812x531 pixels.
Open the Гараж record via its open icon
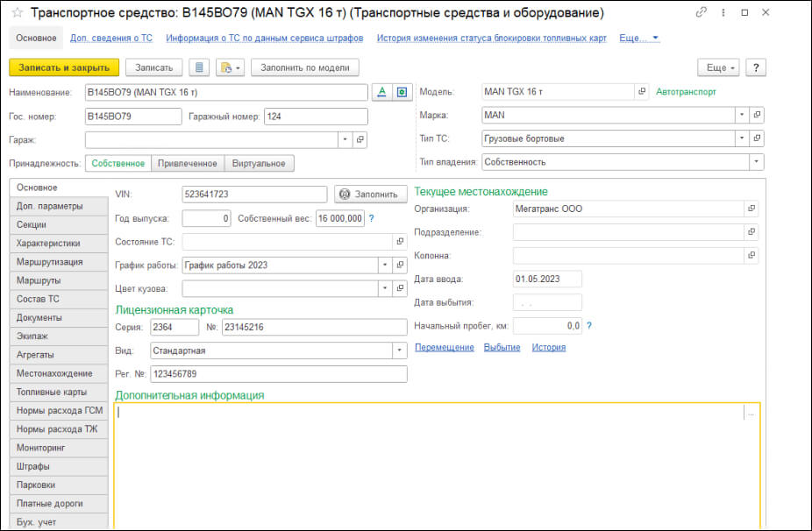[x=360, y=139]
